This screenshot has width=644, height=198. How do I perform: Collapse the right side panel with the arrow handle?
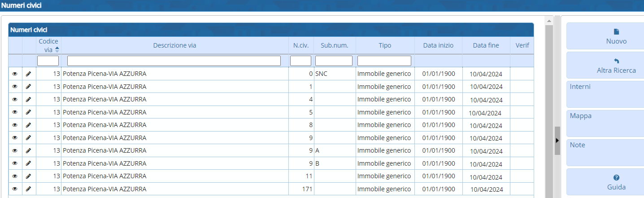(557, 141)
